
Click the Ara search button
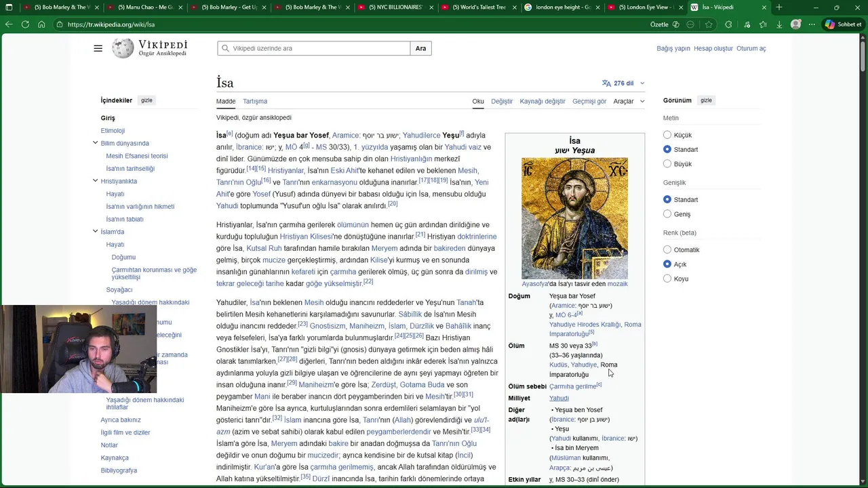point(420,49)
